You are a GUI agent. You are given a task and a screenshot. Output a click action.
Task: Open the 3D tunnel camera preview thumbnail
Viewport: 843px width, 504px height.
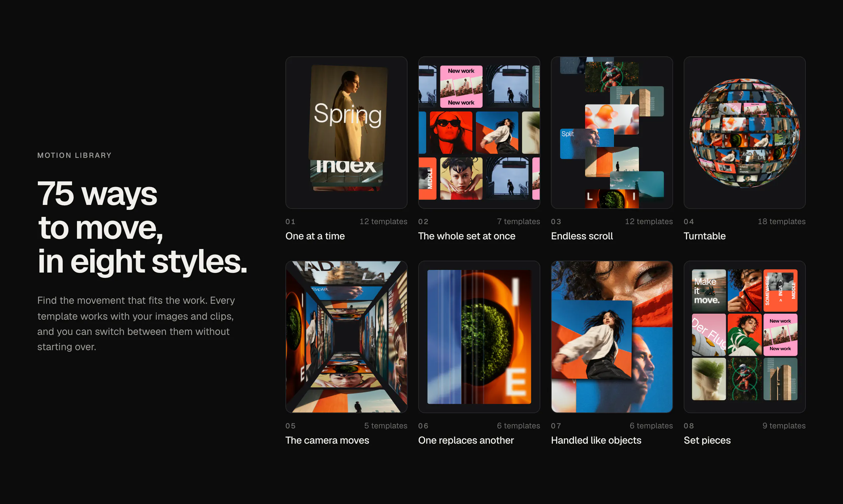[x=346, y=337]
